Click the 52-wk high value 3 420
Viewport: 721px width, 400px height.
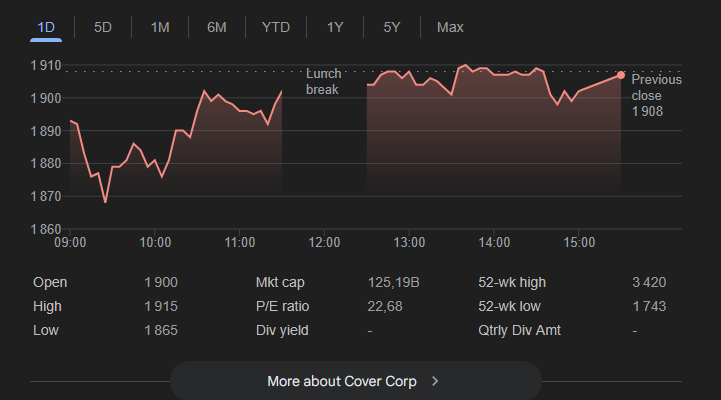(649, 282)
